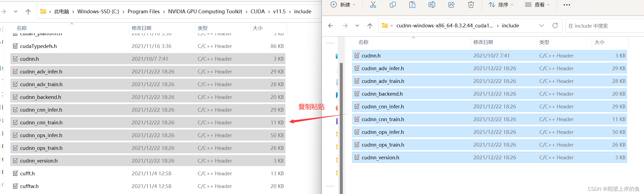Click the Copy icon in right window toolbar
This screenshot has height=194, width=644.
pyautogui.click(x=393, y=5)
